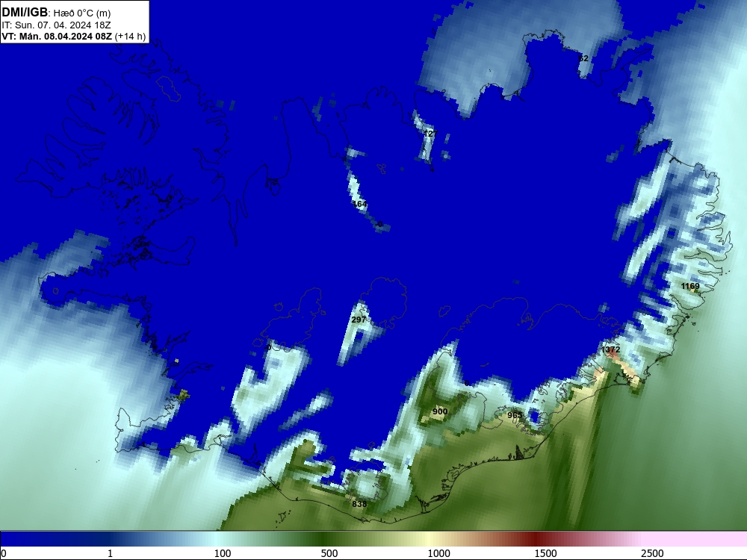This screenshot has width=747, height=560.
Task: Click the map value 297
Action: point(359,320)
